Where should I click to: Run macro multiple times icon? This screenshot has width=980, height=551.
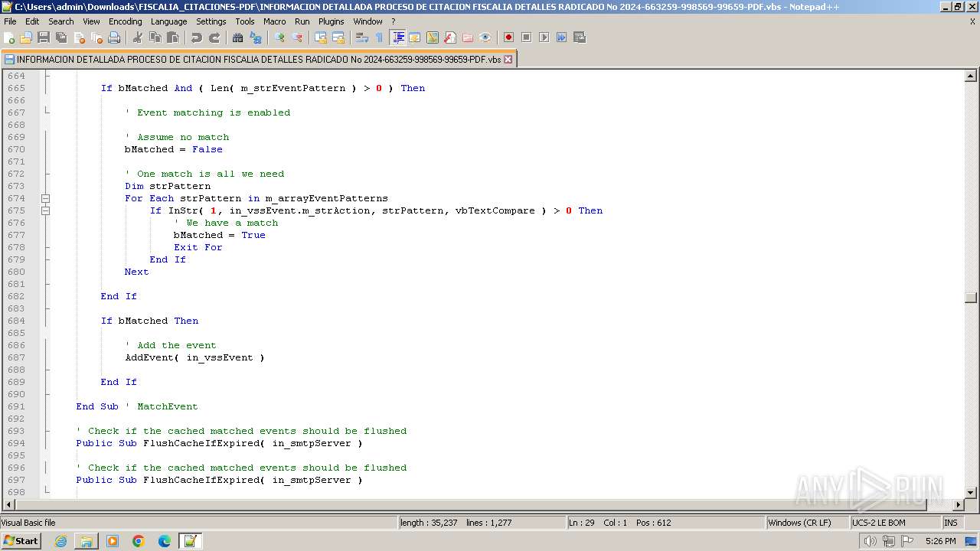[561, 37]
